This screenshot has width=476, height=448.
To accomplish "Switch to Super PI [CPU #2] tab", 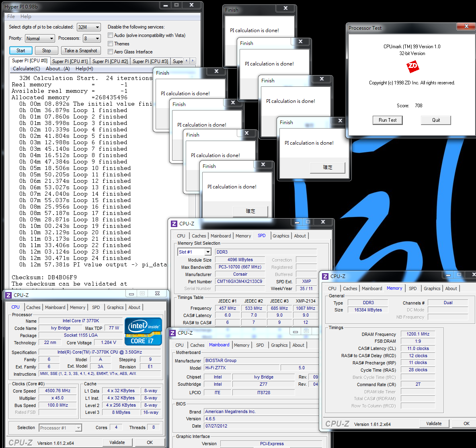I will 110,61.
